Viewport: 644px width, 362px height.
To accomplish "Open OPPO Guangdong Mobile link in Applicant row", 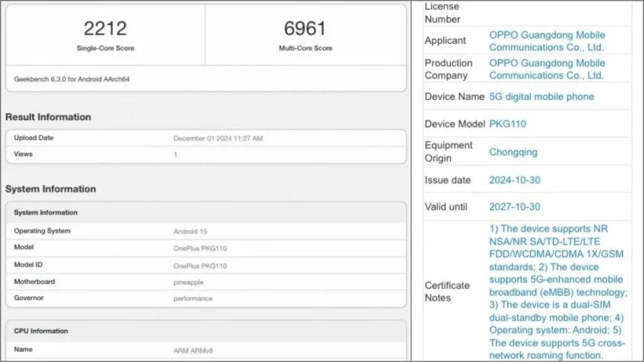I will 547,41.
